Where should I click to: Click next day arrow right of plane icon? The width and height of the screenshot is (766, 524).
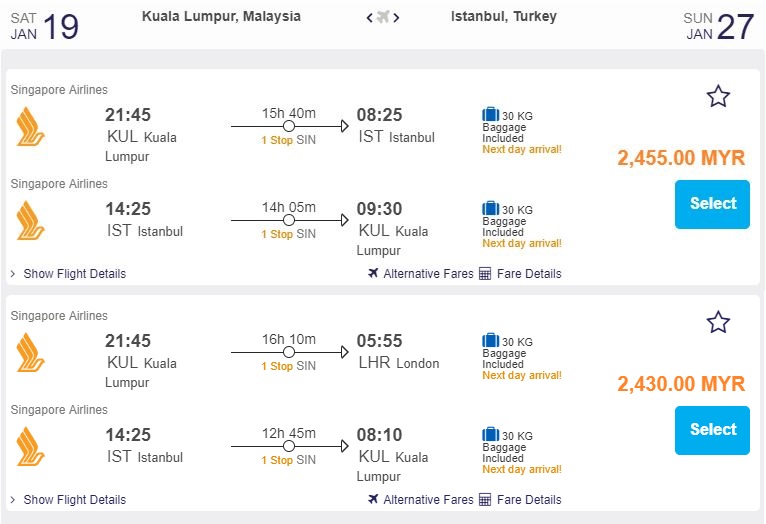point(397,17)
